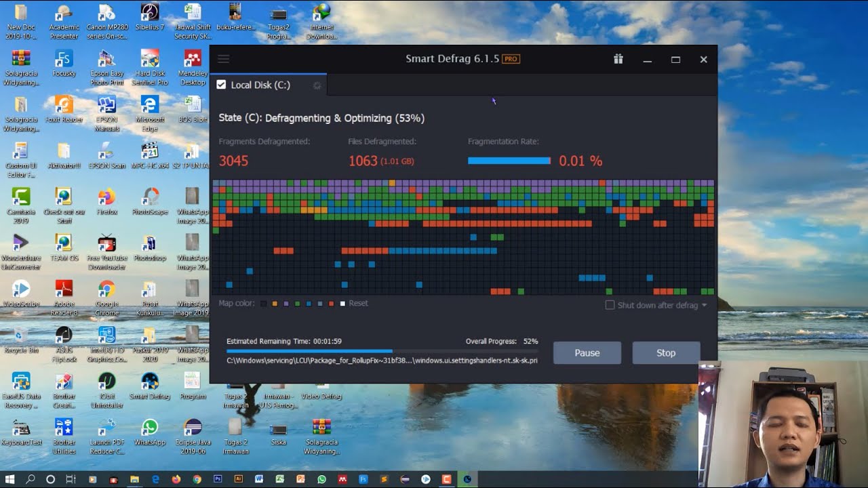Click the gift box icon in title bar
Image resolution: width=868 pixels, height=488 pixels.
click(618, 59)
